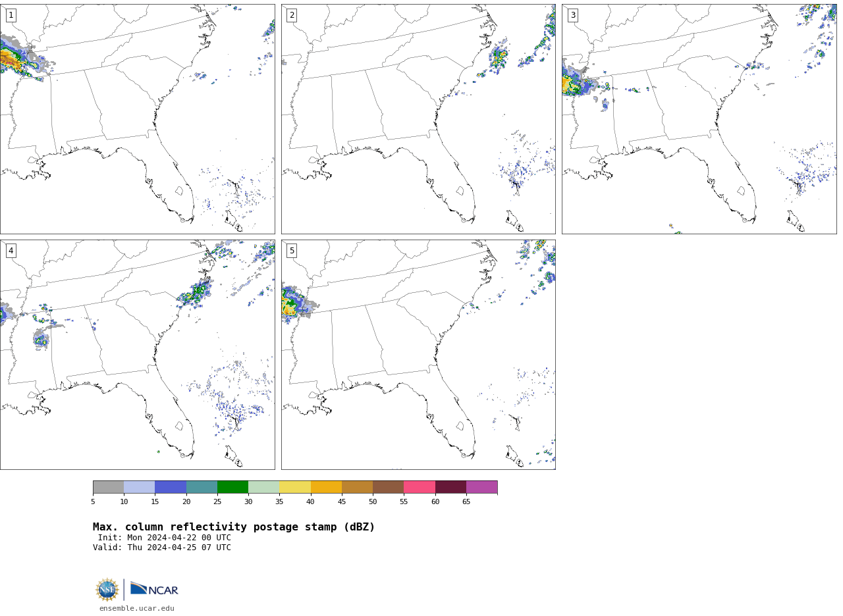
Task: Click the panel number 4 label
Action: click(x=11, y=251)
